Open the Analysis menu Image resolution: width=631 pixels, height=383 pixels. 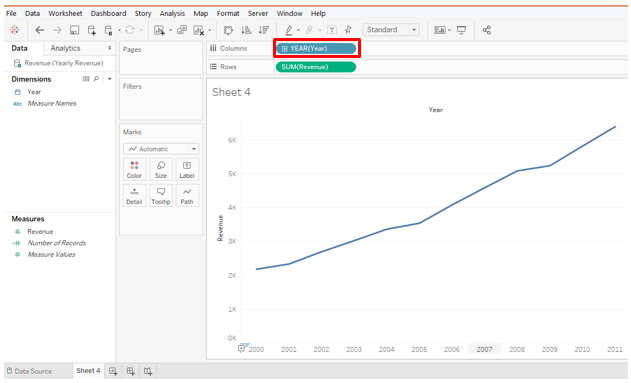pyautogui.click(x=172, y=13)
